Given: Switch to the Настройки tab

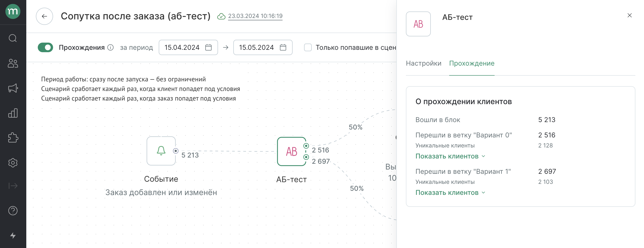Looking at the screenshot, I should click(424, 63).
